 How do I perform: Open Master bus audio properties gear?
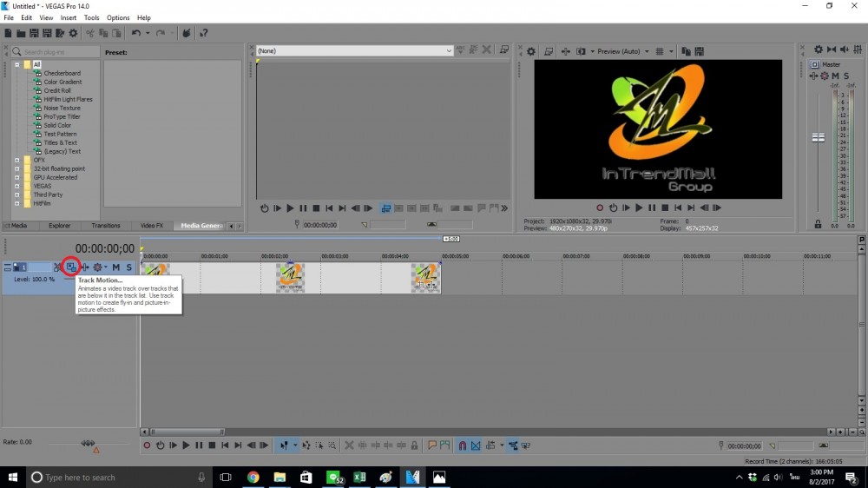pyautogui.click(x=819, y=49)
